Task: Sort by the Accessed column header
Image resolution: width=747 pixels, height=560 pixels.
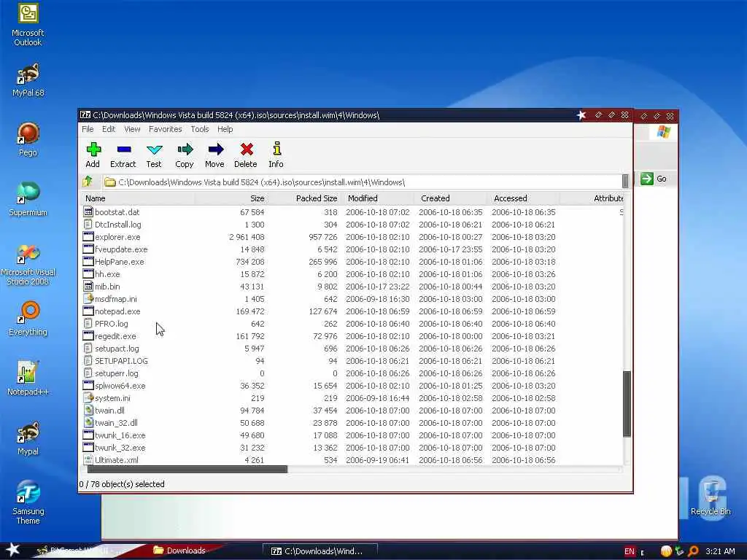Action: pyautogui.click(x=522, y=198)
